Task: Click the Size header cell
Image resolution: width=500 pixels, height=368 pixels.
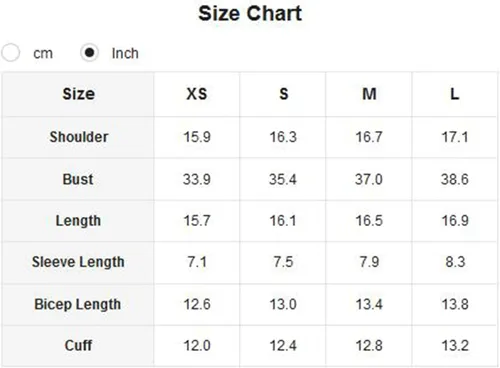Action: point(78,94)
